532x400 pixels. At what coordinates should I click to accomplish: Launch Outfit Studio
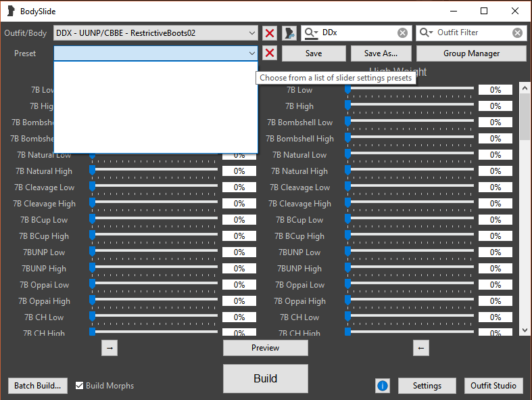click(x=493, y=386)
